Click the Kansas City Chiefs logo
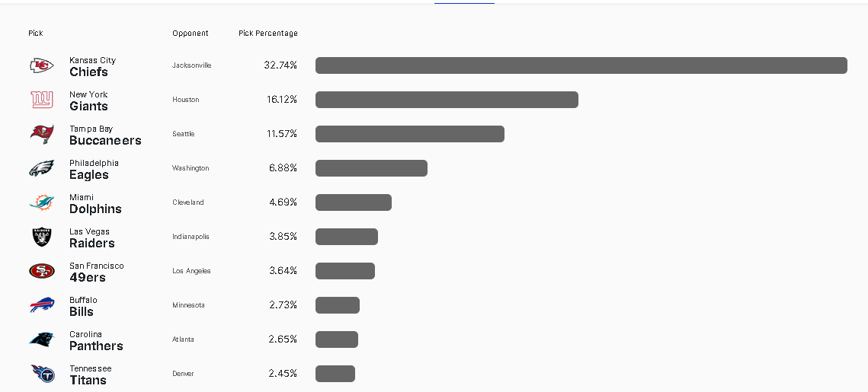The image size is (868, 392). tap(42, 65)
